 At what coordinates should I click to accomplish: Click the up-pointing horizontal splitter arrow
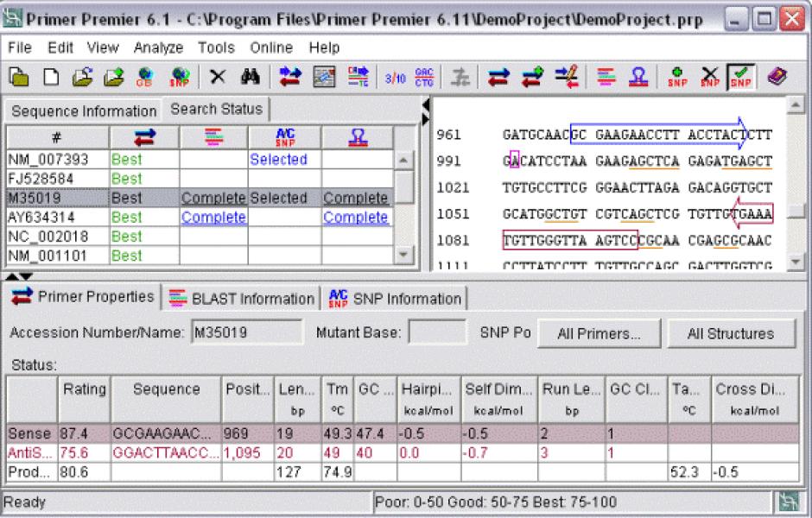[11, 277]
